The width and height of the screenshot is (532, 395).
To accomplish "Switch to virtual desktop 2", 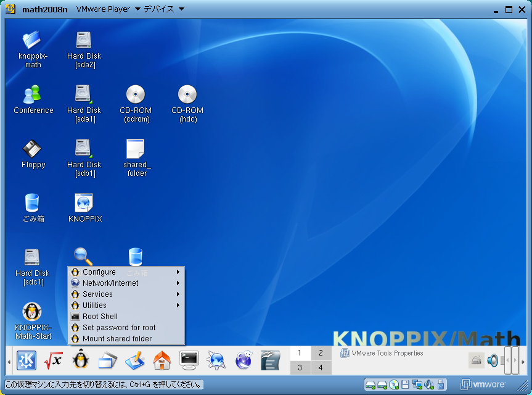I will [321, 353].
